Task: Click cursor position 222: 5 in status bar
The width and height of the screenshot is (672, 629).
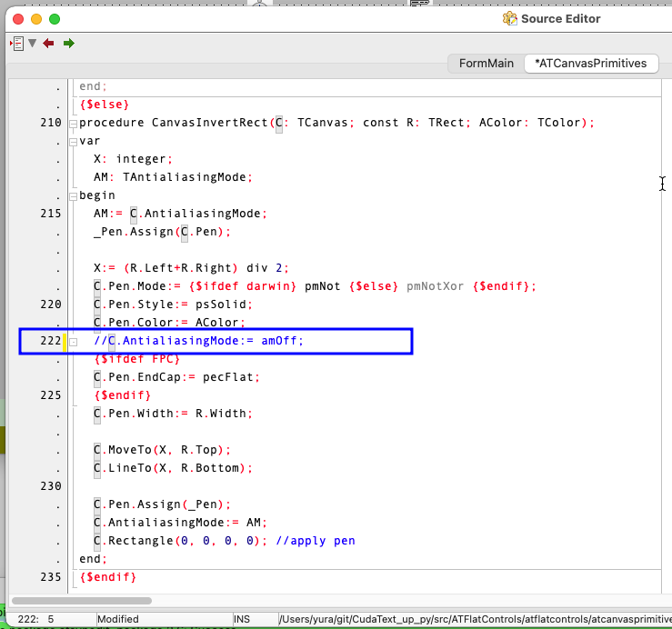Action: point(36,619)
